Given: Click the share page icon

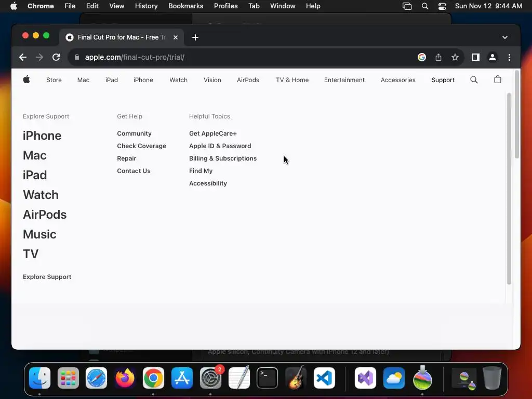Looking at the screenshot, I should pyautogui.click(x=438, y=57).
